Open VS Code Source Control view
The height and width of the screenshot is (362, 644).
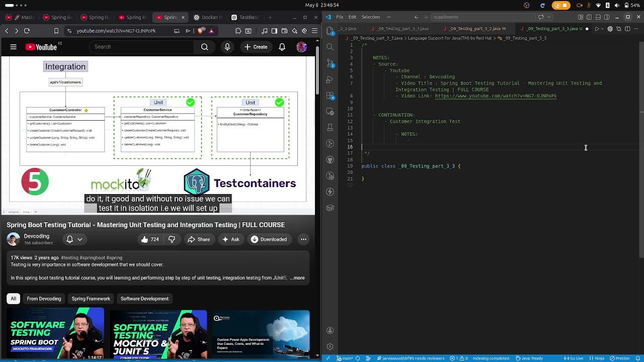coord(330,63)
